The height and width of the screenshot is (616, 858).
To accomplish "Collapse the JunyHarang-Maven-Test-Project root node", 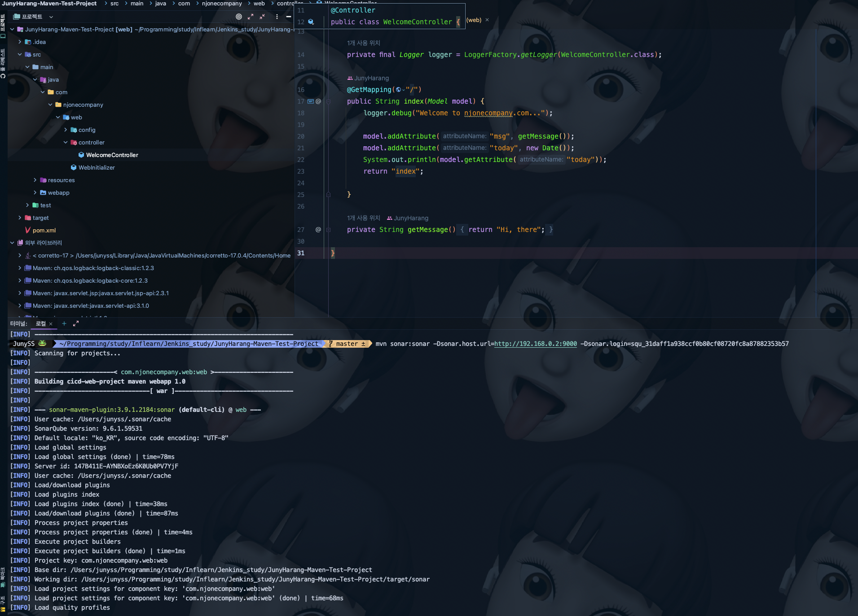I will 12,29.
